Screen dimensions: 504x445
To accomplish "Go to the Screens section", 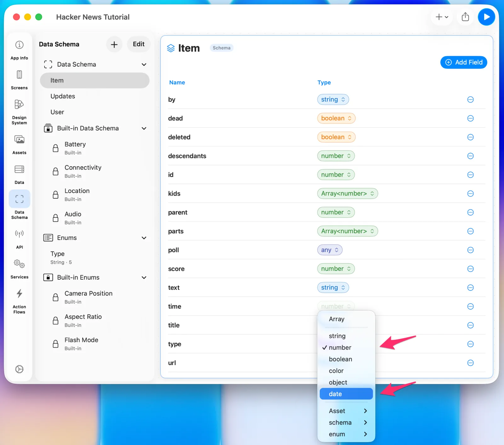I will tap(19, 80).
